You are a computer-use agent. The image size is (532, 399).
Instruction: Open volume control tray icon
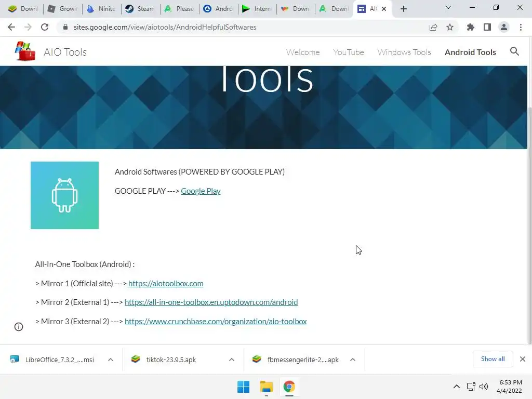(484, 387)
